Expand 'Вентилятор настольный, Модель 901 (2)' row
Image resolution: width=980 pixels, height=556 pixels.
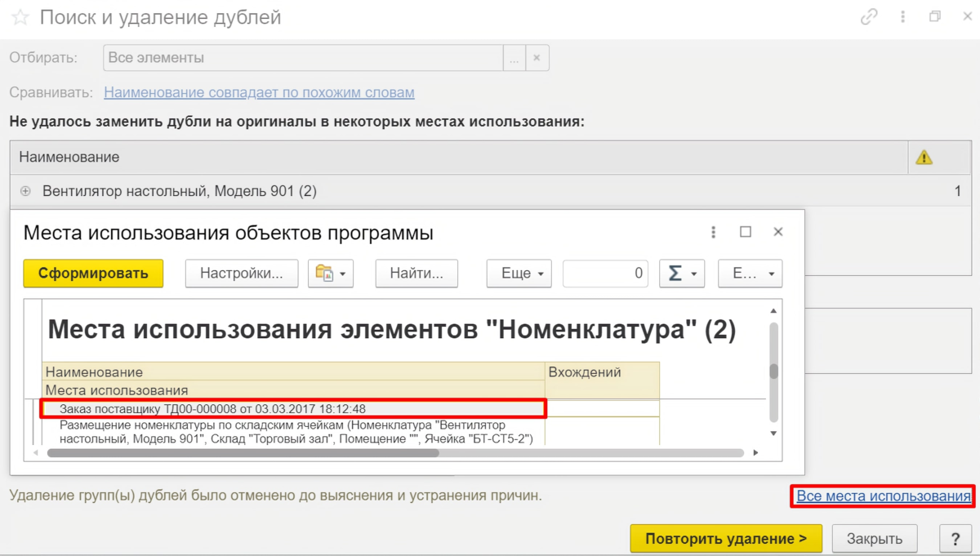[25, 191]
